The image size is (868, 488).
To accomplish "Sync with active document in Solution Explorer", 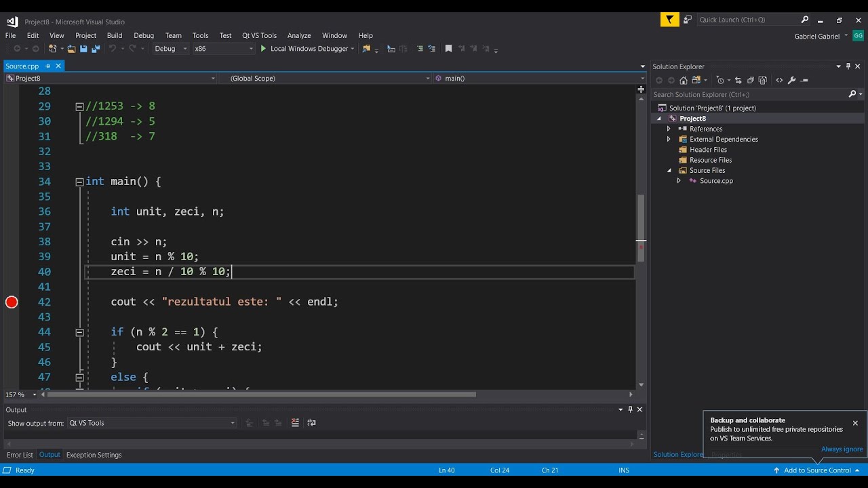I will 738,80.
